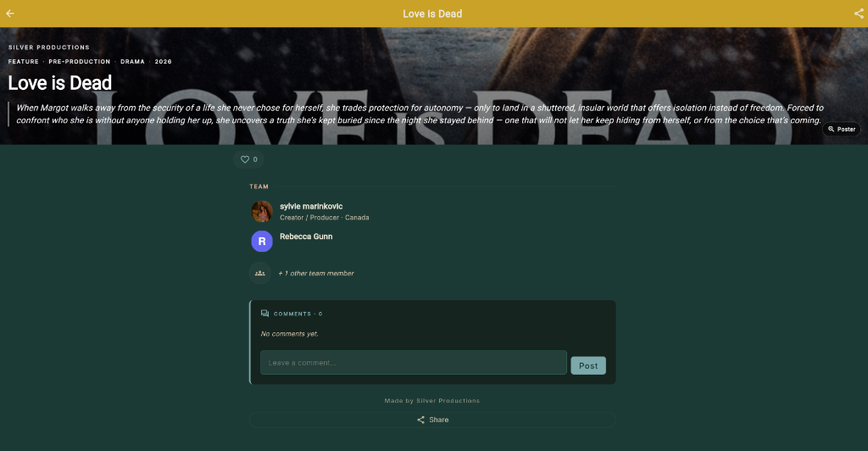Open sylvie marinkovic profile name

point(311,206)
